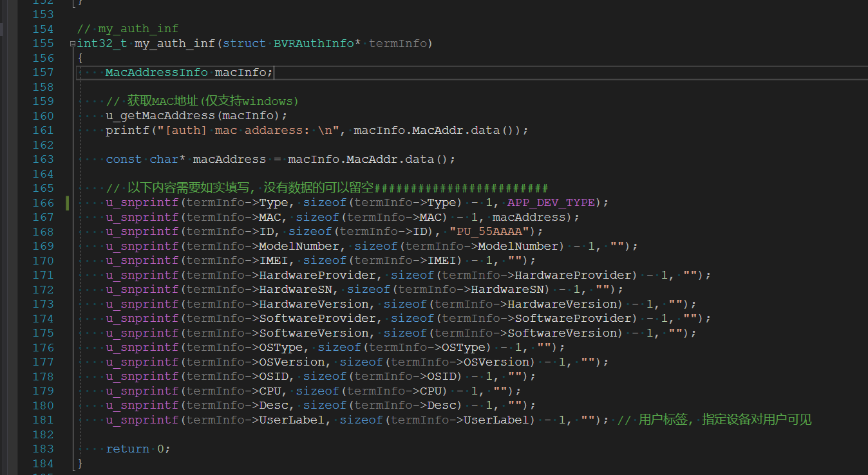This screenshot has height=475, width=868.
Task: Place cursor on APP_DEV_TYPE macro
Action: pos(552,203)
